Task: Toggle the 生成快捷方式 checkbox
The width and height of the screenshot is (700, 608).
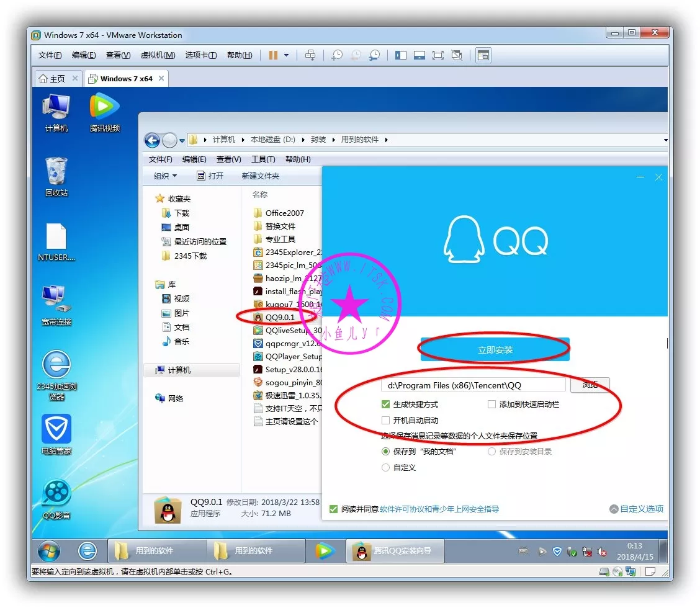Action: pyautogui.click(x=386, y=405)
